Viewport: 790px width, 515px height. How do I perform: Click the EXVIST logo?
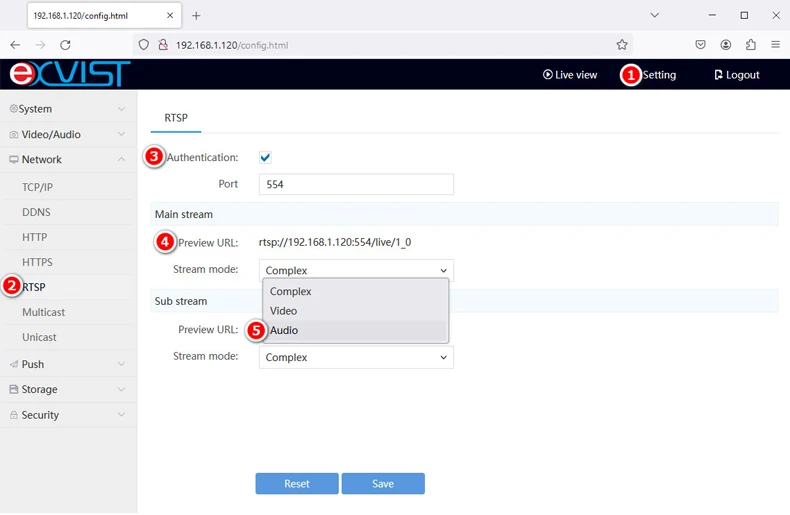pos(70,74)
